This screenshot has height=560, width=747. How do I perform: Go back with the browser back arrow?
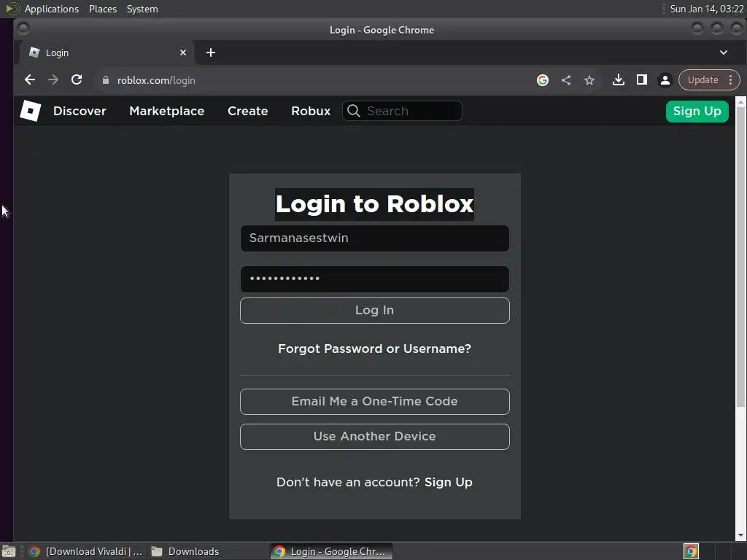(29, 80)
